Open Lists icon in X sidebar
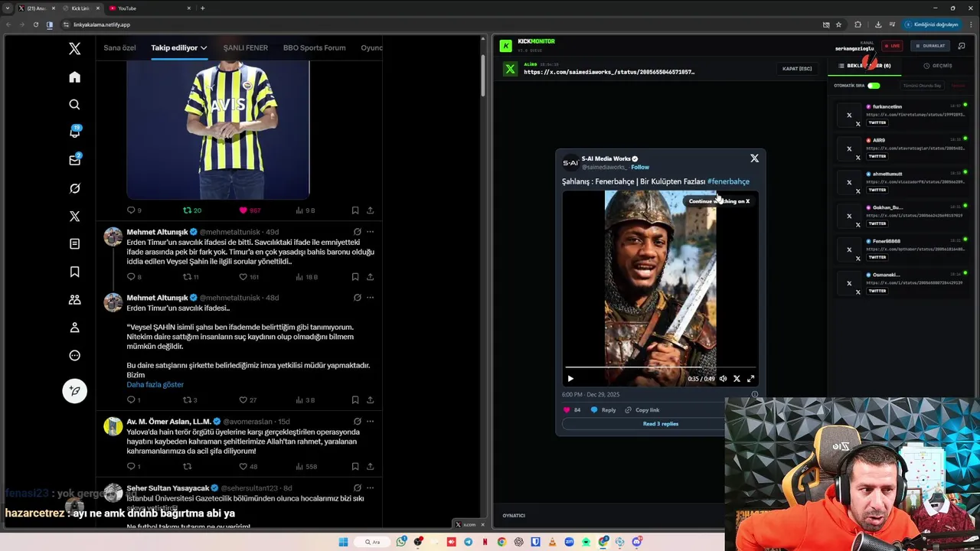Viewport: 980px width, 551px height. tap(74, 244)
